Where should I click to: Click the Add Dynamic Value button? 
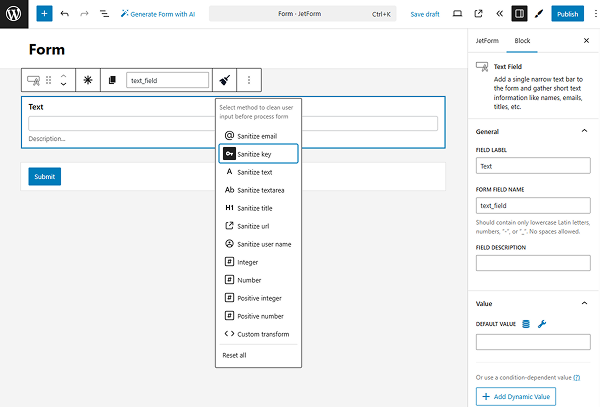(x=516, y=397)
